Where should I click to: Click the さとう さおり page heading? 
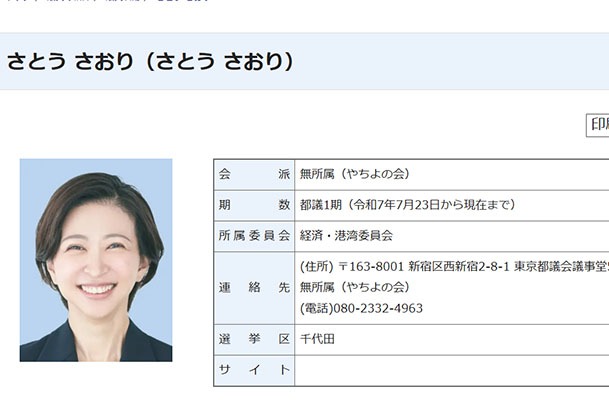tap(150, 61)
